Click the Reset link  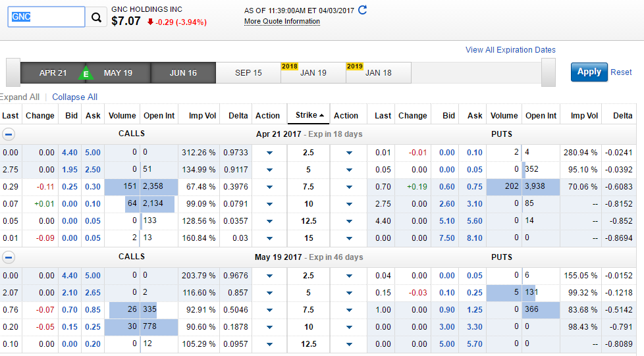(621, 72)
